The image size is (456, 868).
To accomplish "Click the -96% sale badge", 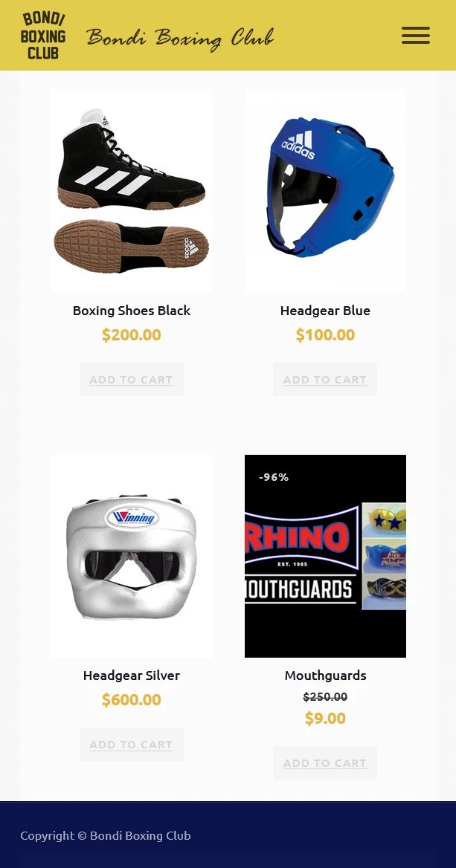I will point(274,477).
